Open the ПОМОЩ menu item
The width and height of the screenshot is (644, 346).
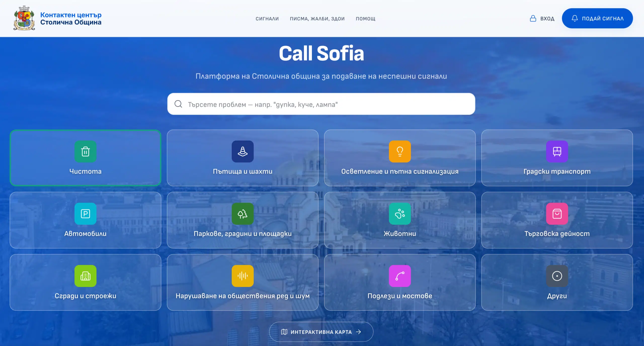(x=366, y=19)
